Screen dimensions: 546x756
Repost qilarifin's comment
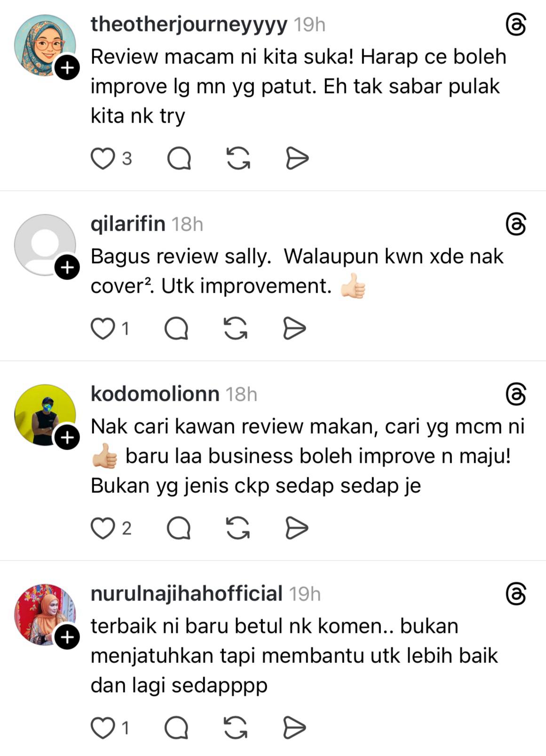pyautogui.click(x=235, y=328)
